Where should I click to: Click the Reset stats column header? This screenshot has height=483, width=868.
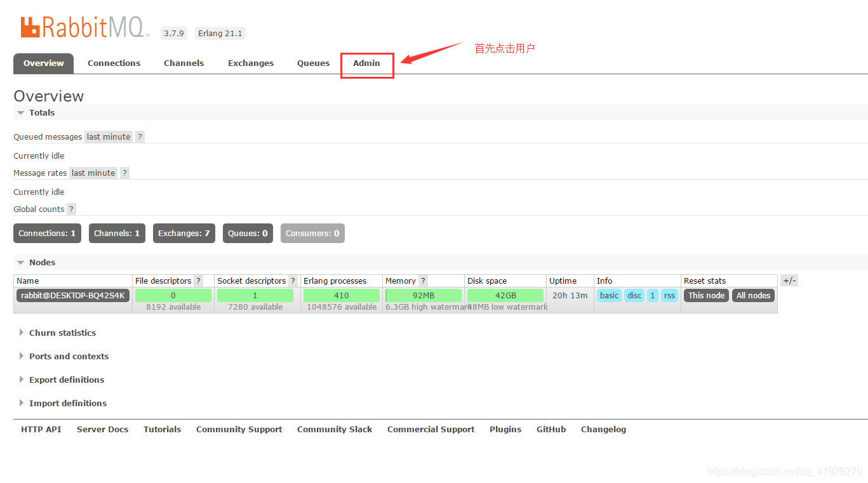[x=705, y=281]
